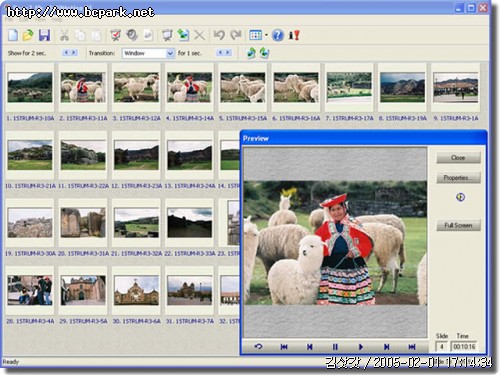Open the thumbnail view options dropdown arrow
500x375 pixels.
[x=266, y=35]
